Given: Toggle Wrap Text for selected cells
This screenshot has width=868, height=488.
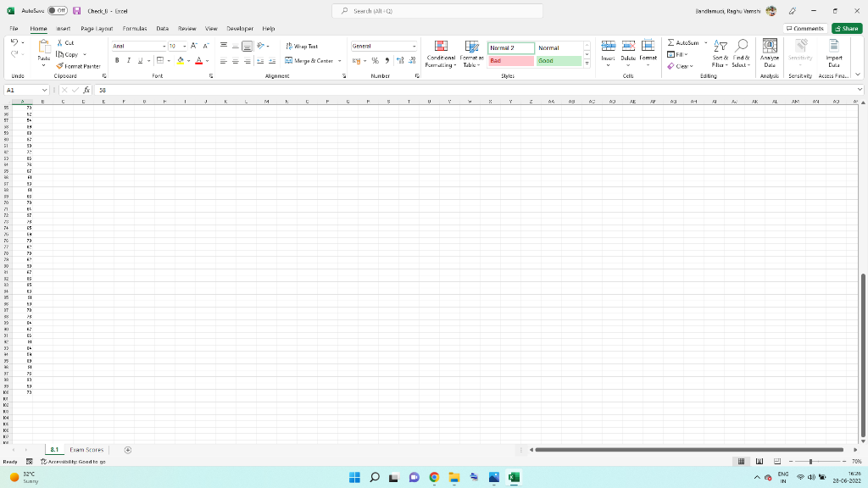Looking at the screenshot, I should (x=302, y=47).
